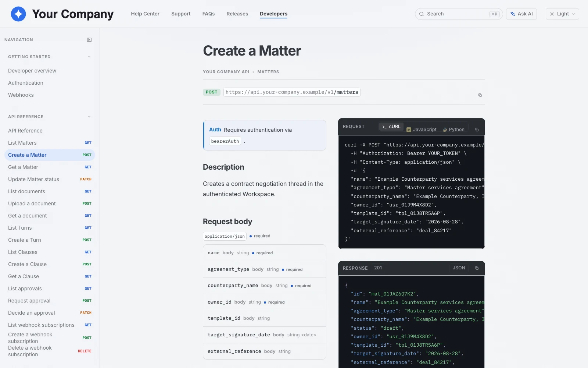Click the counterparty_name parameter row
Image resolution: width=588 pixels, height=368 pixels.
pos(264,286)
